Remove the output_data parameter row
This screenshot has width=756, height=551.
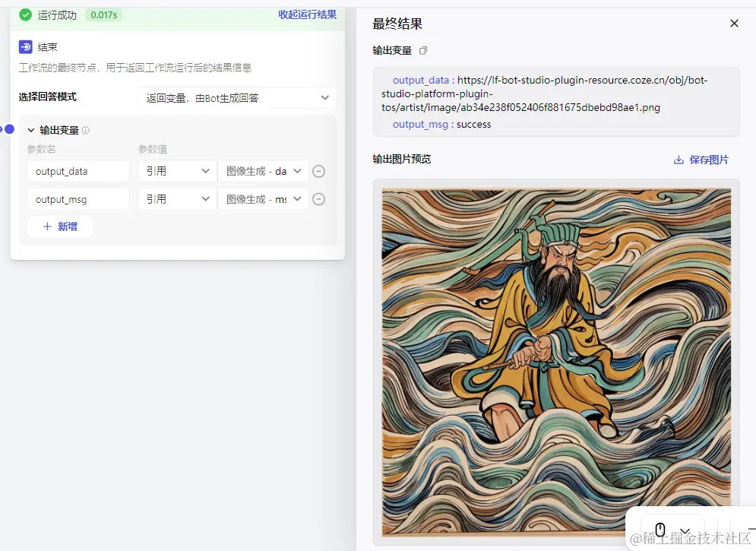click(x=318, y=171)
